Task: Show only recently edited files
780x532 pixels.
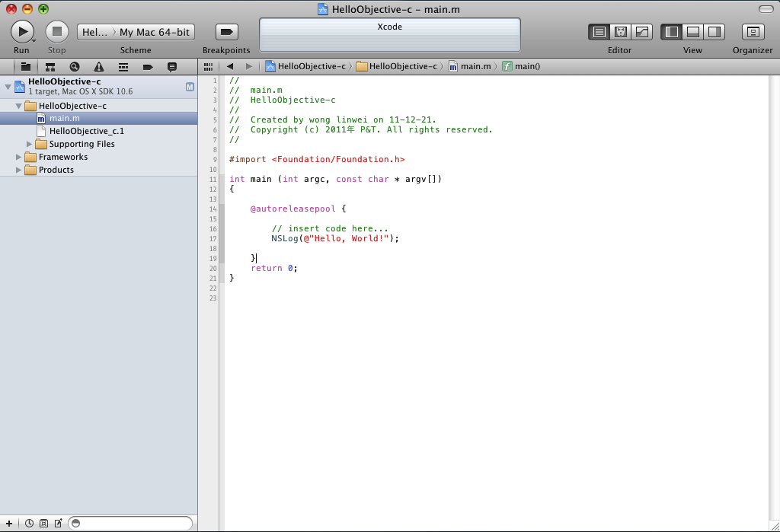Action: [30, 523]
